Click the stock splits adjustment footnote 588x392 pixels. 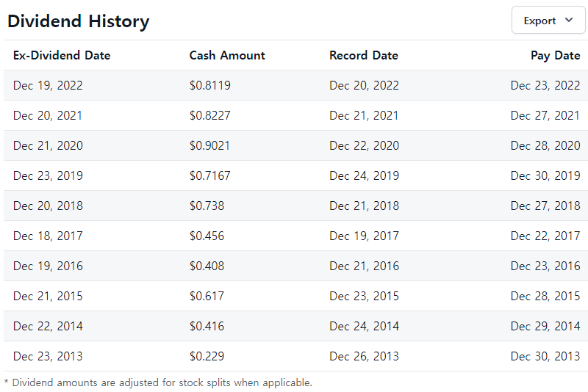pos(158,382)
